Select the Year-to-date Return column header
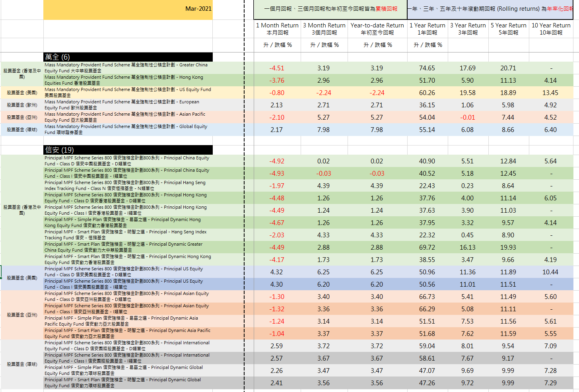 [377, 29]
